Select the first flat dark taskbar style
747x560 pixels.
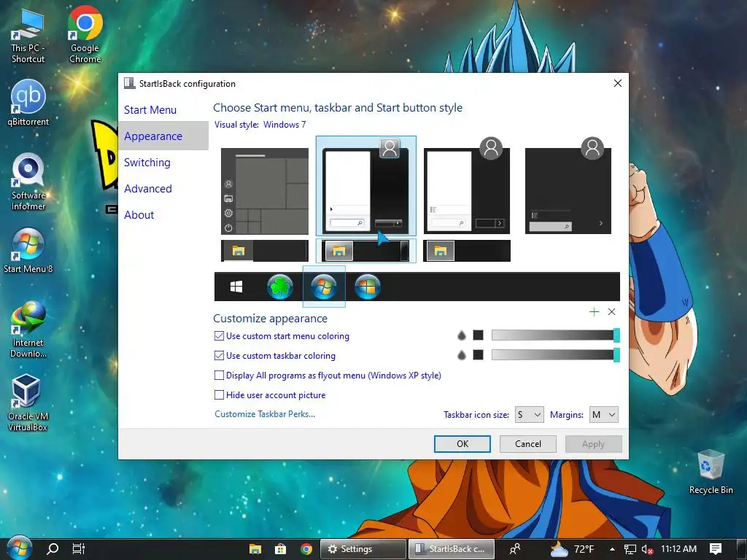click(265, 251)
